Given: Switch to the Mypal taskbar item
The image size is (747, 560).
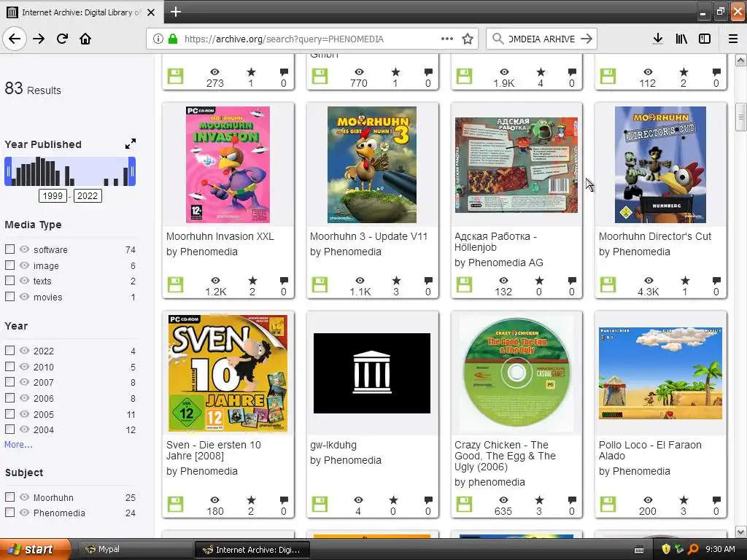Looking at the screenshot, I should point(133,549).
